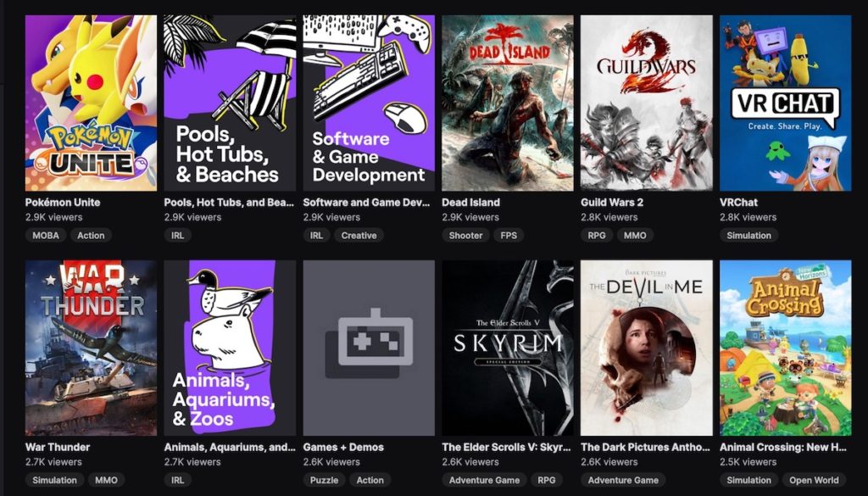Open the VRChat title link

(x=738, y=203)
